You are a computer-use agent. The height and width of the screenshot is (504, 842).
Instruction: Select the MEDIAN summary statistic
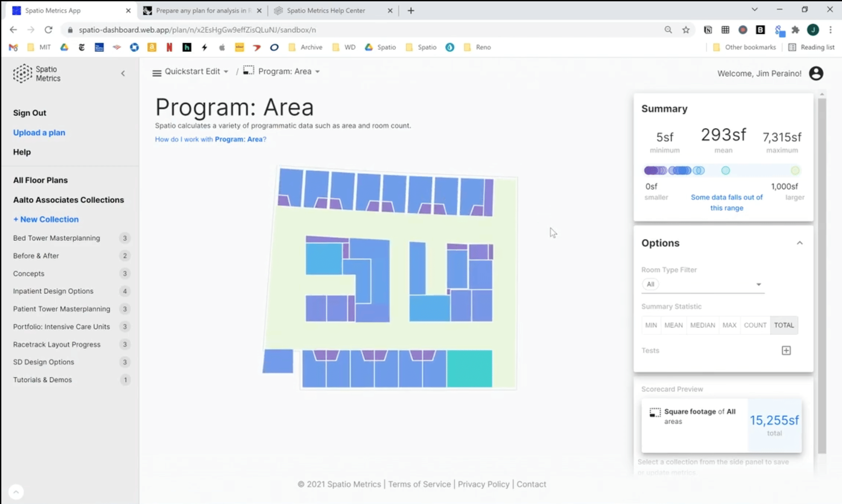pyautogui.click(x=703, y=325)
